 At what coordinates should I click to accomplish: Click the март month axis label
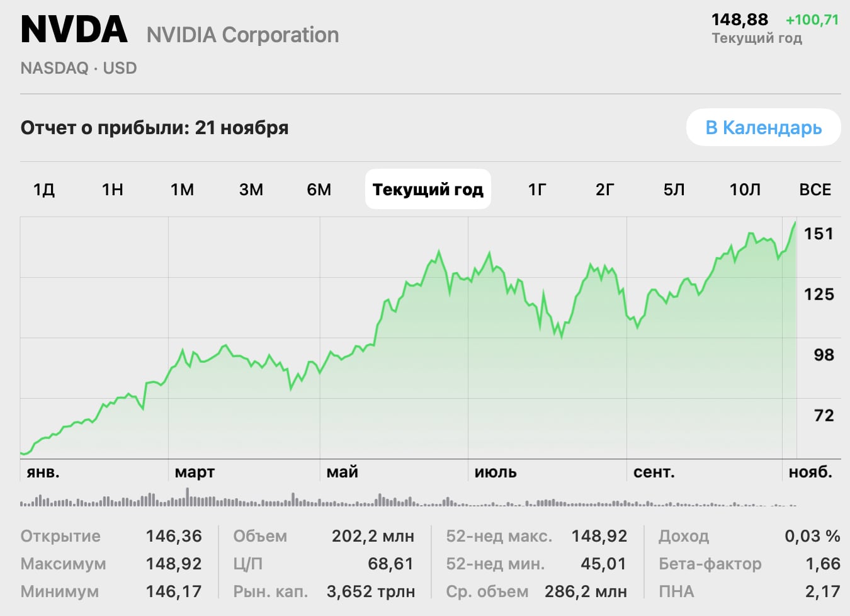coord(195,472)
